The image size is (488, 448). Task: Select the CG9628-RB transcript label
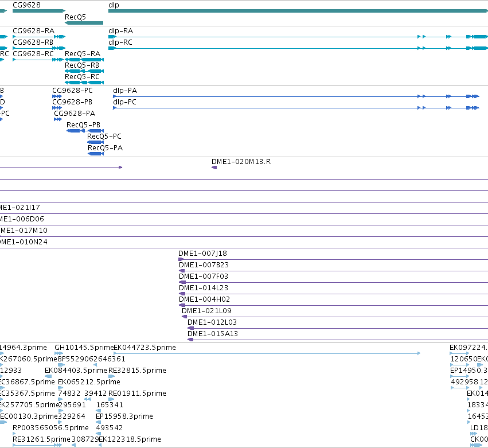[x=33, y=42]
